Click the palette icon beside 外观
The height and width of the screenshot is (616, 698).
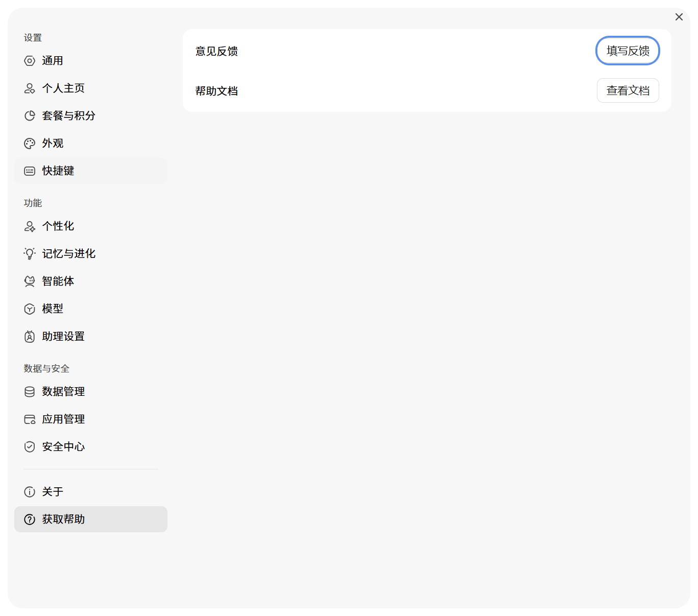coord(30,144)
